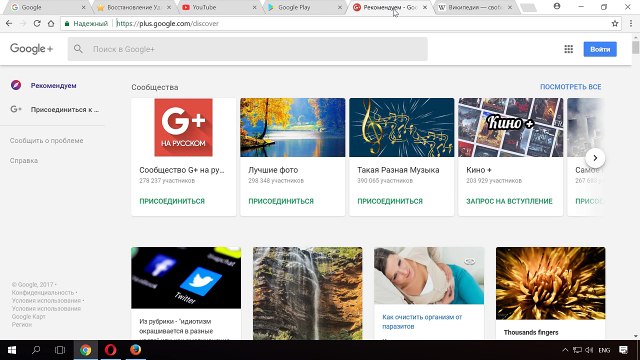Open Сообщить о проблеме link
This screenshot has width=640, height=360.
coord(47,140)
